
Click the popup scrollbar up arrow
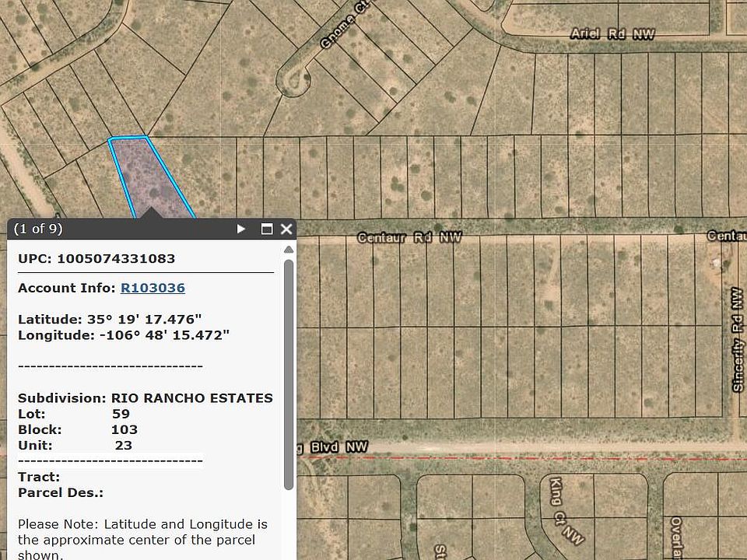click(x=289, y=250)
